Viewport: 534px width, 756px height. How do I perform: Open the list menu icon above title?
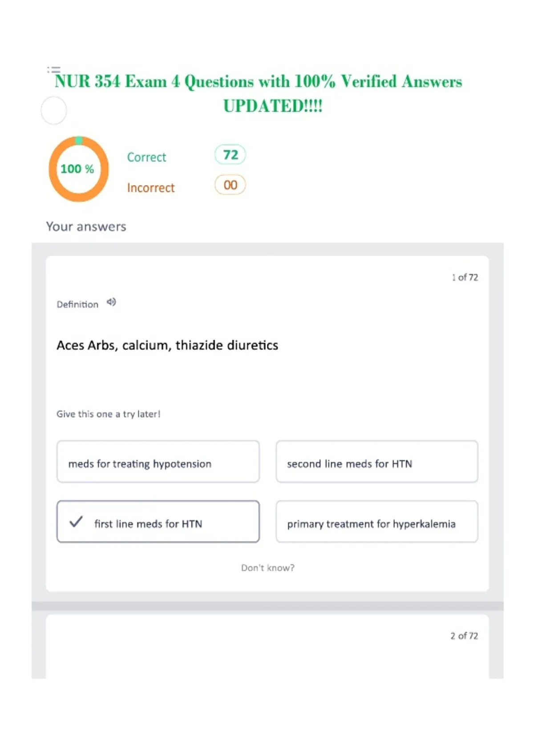tap(54, 70)
